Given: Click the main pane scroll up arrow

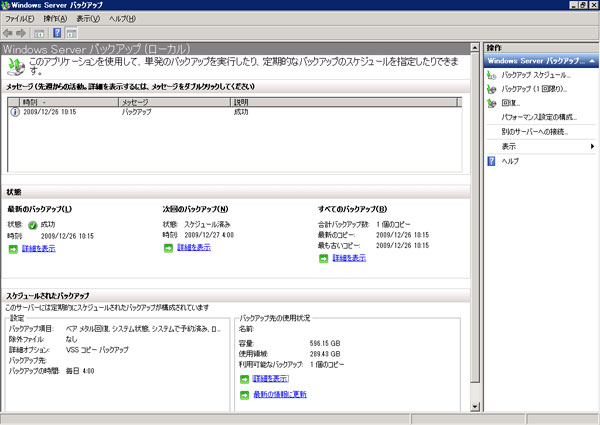Looking at the screenshot, I should [x=475, y=48].
